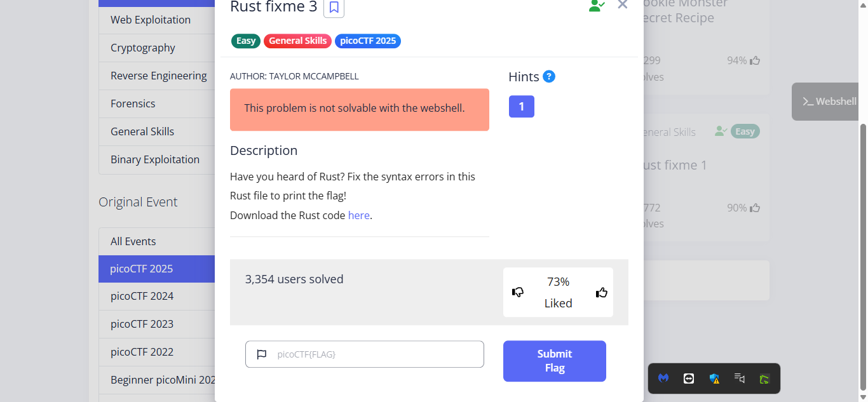Screen dimensions: 868x402
Task: Click the Hints help question mark icon
Action: point(549,76)
